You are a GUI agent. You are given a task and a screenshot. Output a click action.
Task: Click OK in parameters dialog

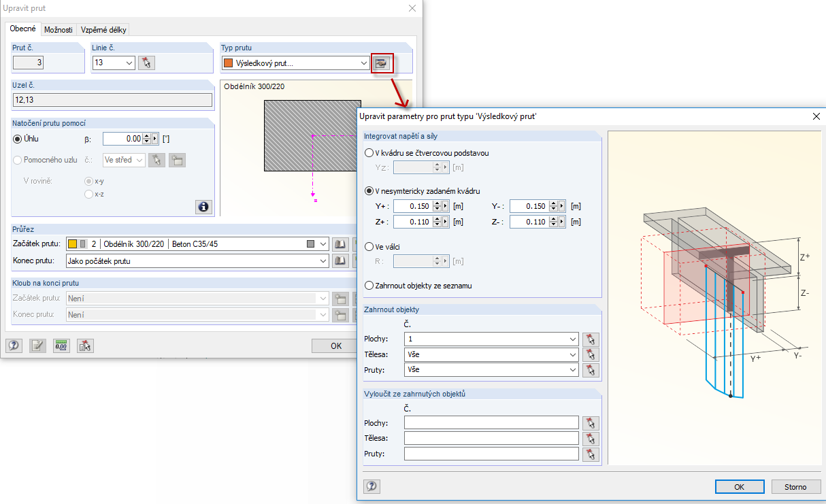pos(740,486)
